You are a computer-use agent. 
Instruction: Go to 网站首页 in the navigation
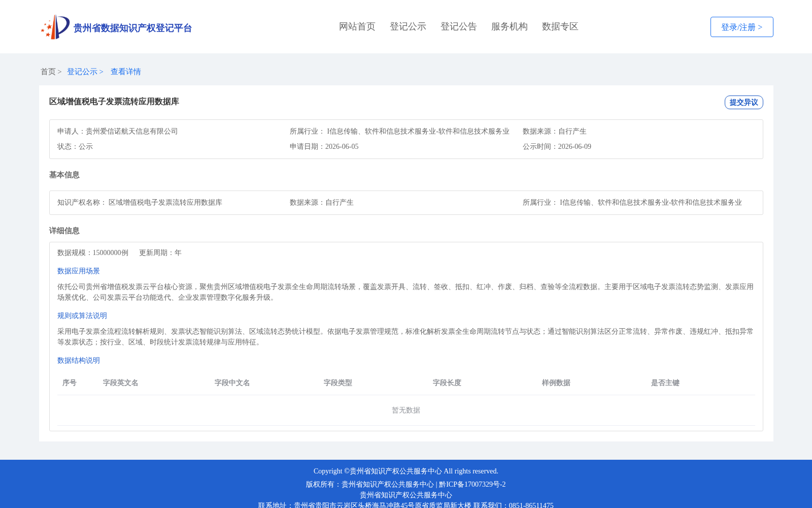click(x=357, y=26)
